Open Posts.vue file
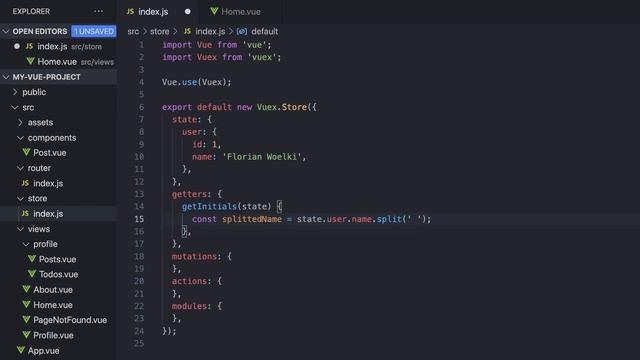 tap(58, 259)
